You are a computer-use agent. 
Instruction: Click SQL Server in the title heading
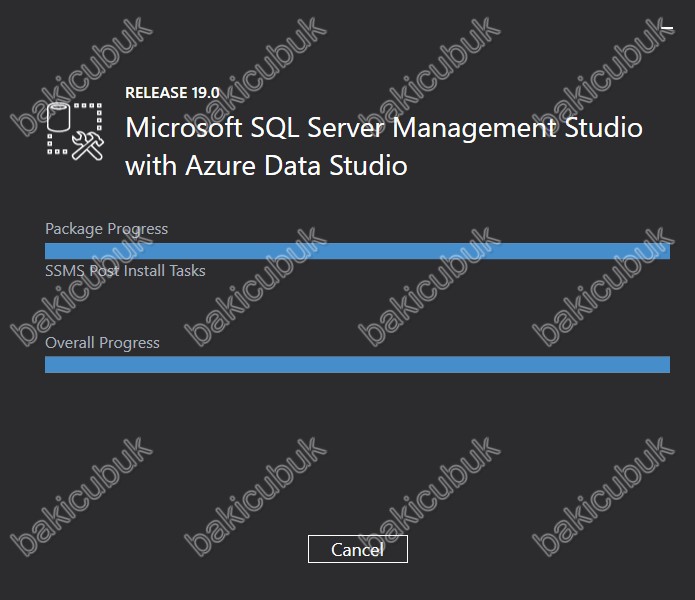(x=318, y=128)
